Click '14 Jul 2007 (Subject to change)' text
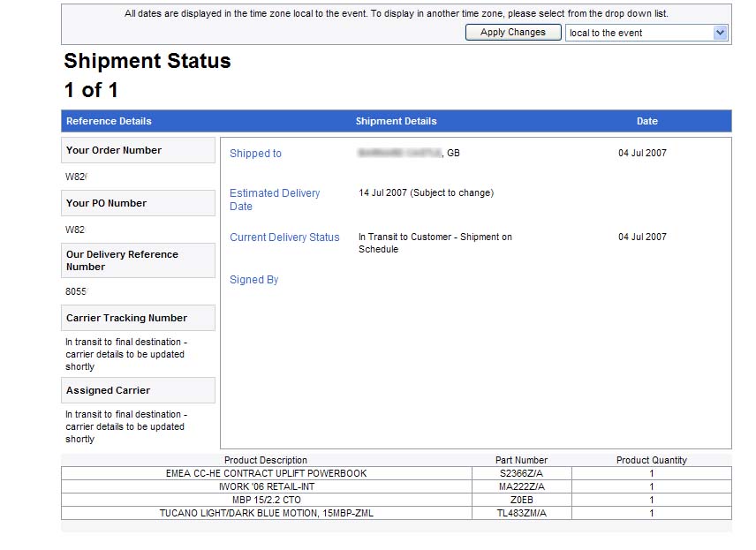 tap(427, 192)
